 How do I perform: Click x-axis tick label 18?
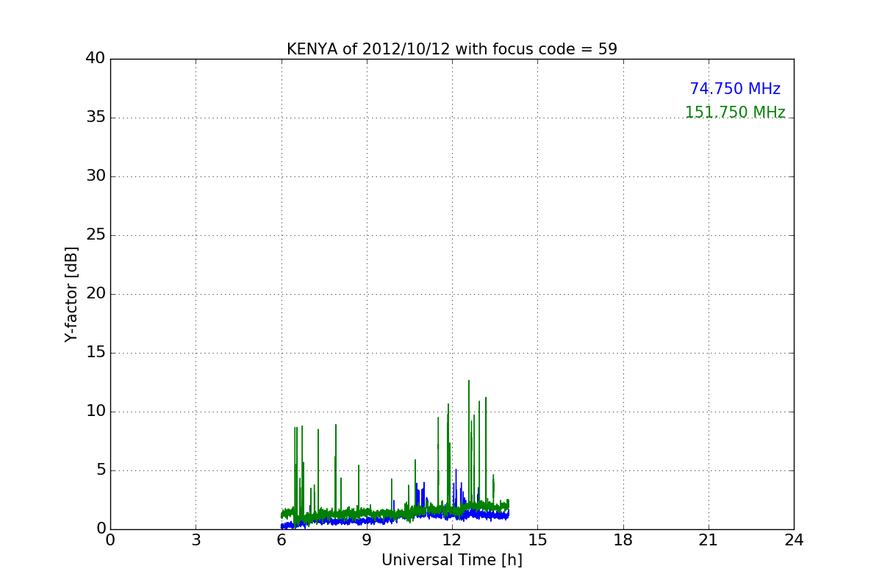click(x=623, y=540)
